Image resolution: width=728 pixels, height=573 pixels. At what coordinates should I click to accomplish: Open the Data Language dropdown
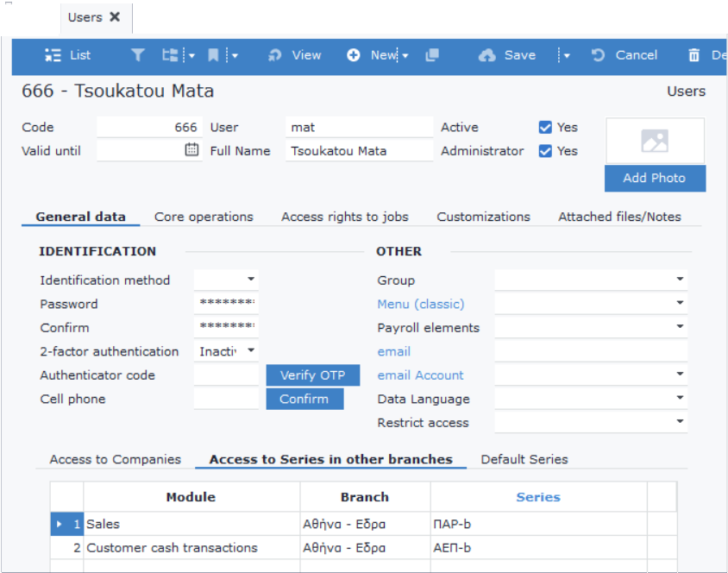coord(680,398)
